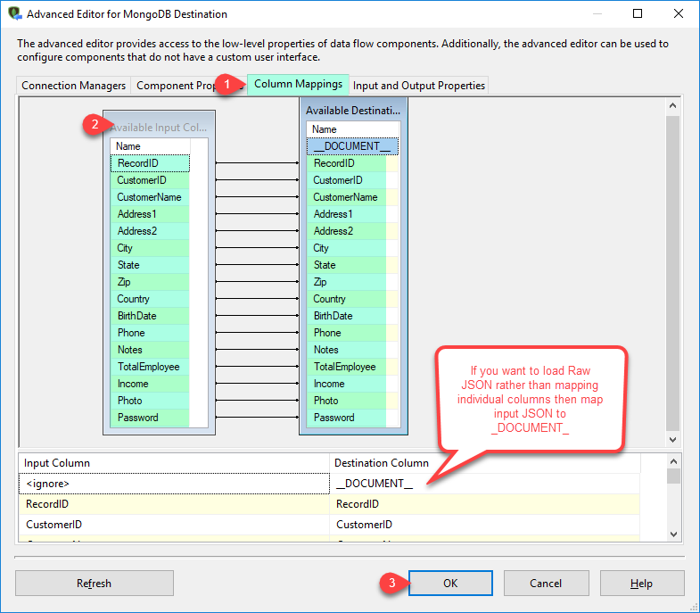
Task: Select __DOCUMENT__ in destination columns list
Action: pyautogui.click(x=352, y=146)
